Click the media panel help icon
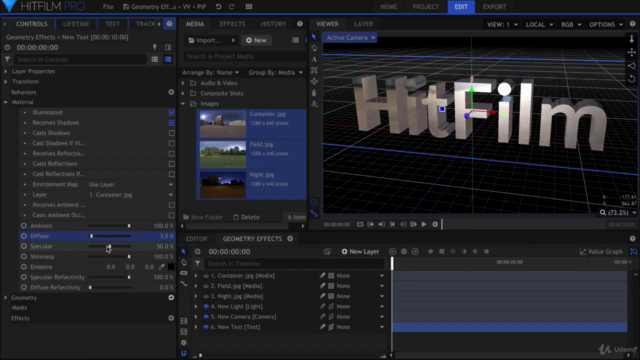The image size is (640, 360). click(300, 24)
